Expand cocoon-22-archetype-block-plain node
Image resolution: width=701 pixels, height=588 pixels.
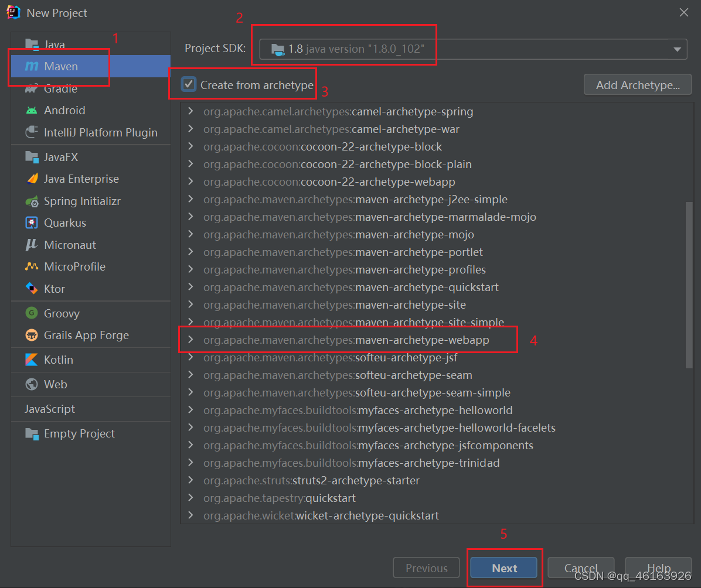(x=191, y=163)
